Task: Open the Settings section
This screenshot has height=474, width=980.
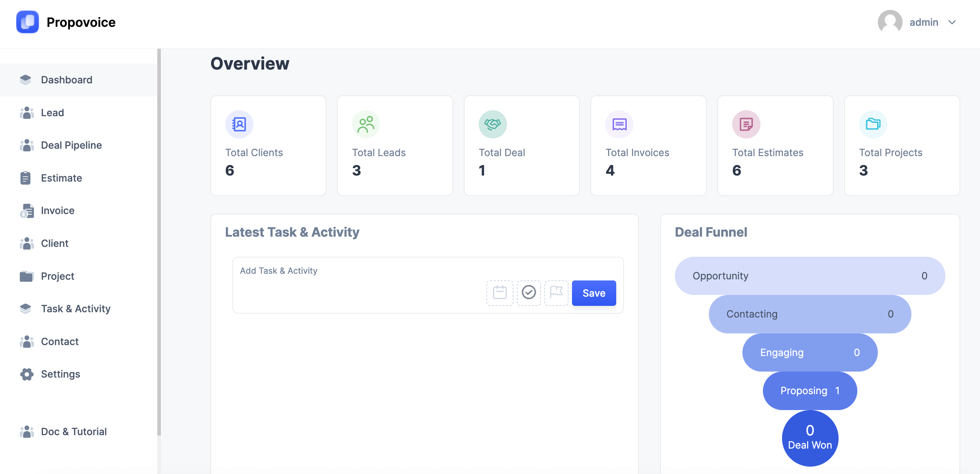Action: 60,374
